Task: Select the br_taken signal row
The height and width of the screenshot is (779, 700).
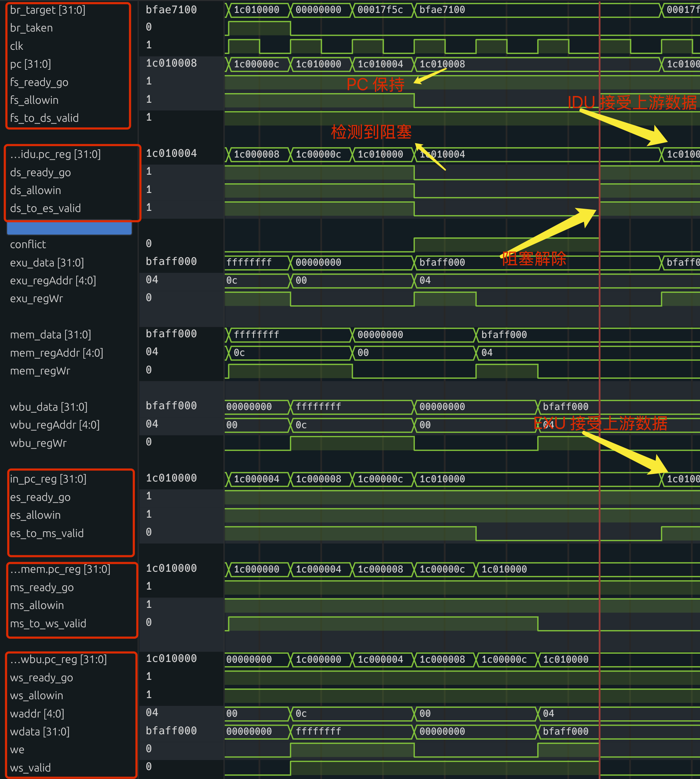Action: tap(31, 28)
